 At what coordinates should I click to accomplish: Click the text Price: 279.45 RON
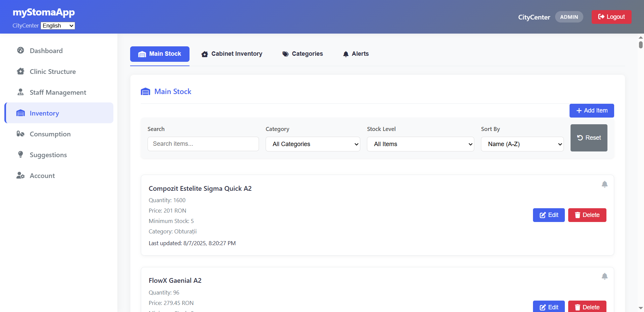171,303
